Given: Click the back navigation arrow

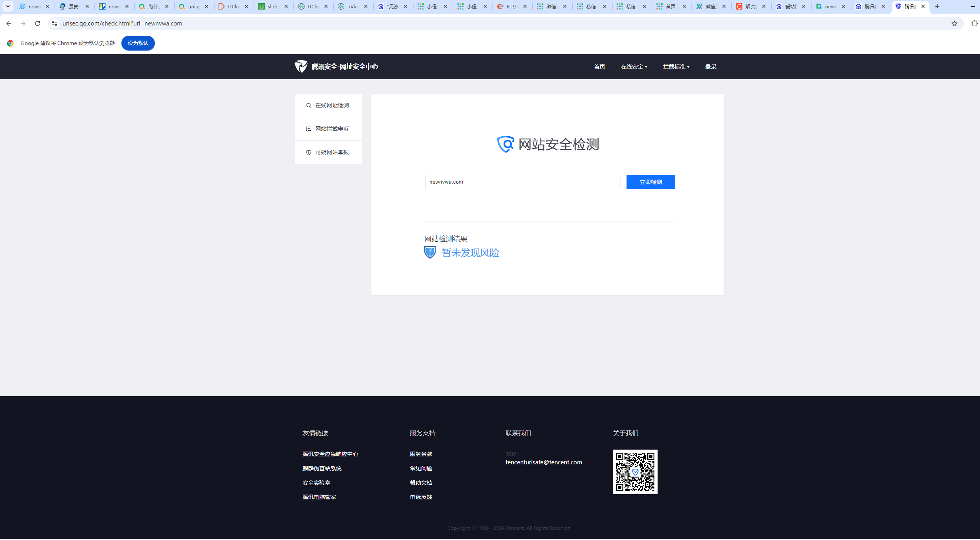Looking at the screenshot, I should pyautogui.click(x=9, y=23).
